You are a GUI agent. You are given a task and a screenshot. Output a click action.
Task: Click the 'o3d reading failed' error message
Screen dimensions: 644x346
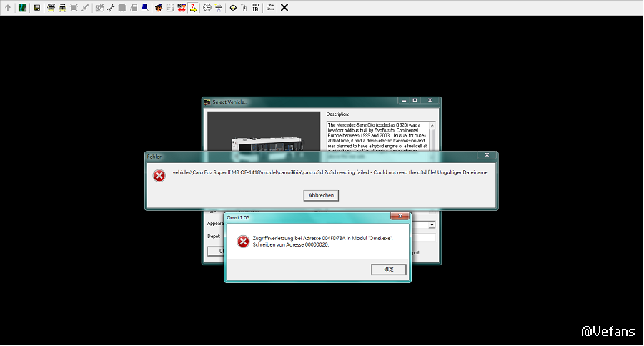tap(330, 172)
